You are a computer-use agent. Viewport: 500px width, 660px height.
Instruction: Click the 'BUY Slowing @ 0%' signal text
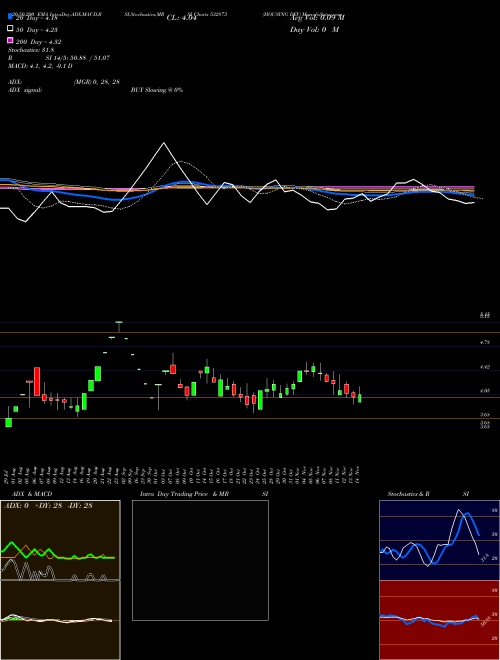click(157, 90)
